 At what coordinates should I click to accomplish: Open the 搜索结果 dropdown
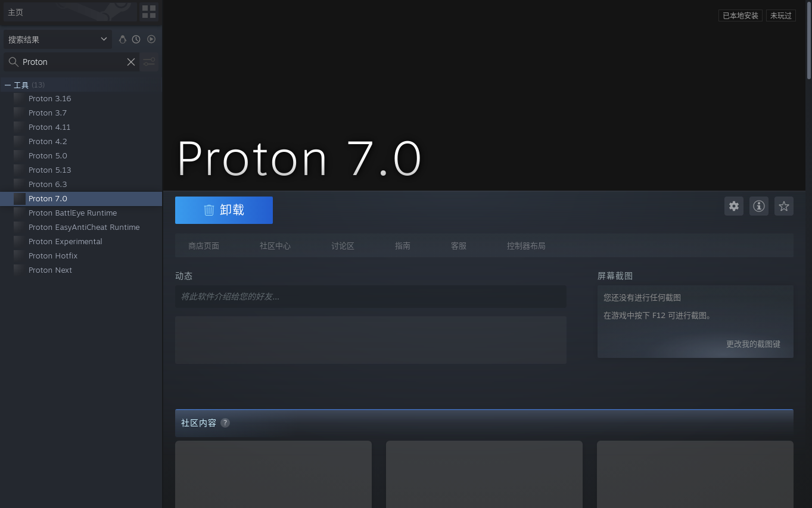click(x=58, y=39)
